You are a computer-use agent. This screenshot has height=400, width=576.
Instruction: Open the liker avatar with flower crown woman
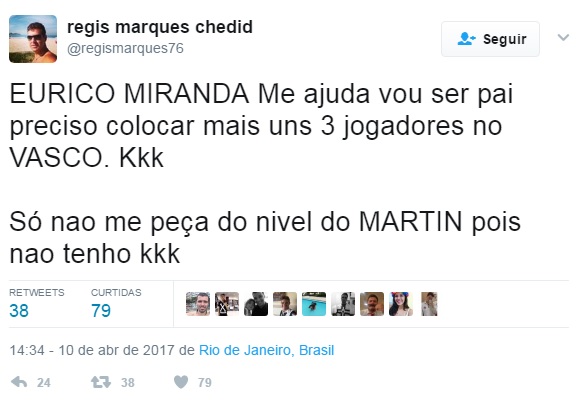401,304
